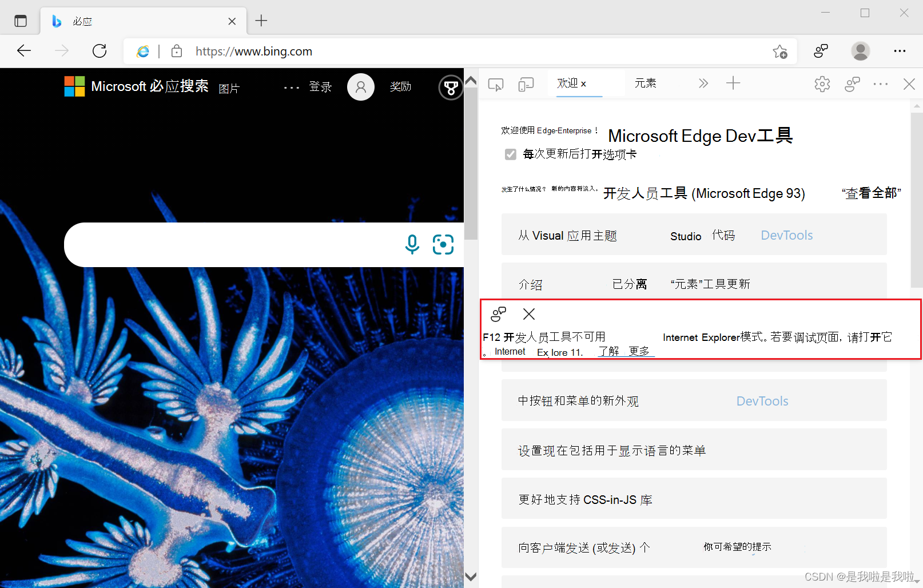Open the browser toolbar feedback icon
This screenshot has width=923, height=588.
821,51
